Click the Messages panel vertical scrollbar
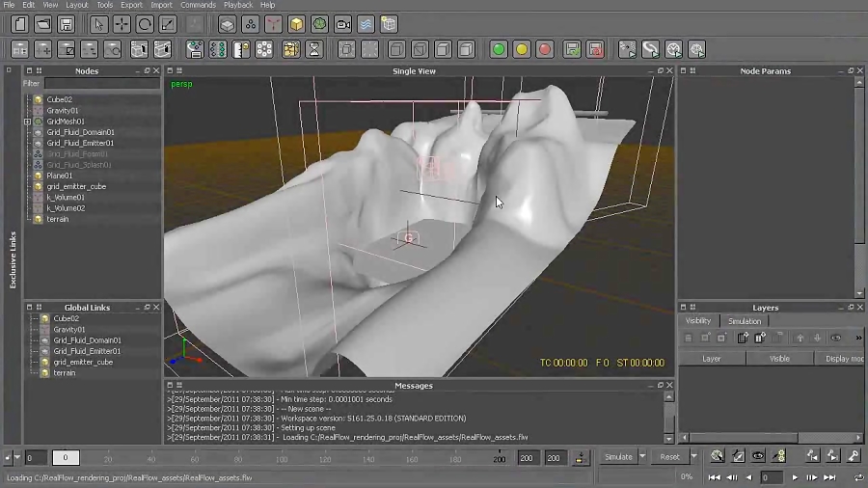Viewport: 868px width, 488px height. click(x=668, y=418)
